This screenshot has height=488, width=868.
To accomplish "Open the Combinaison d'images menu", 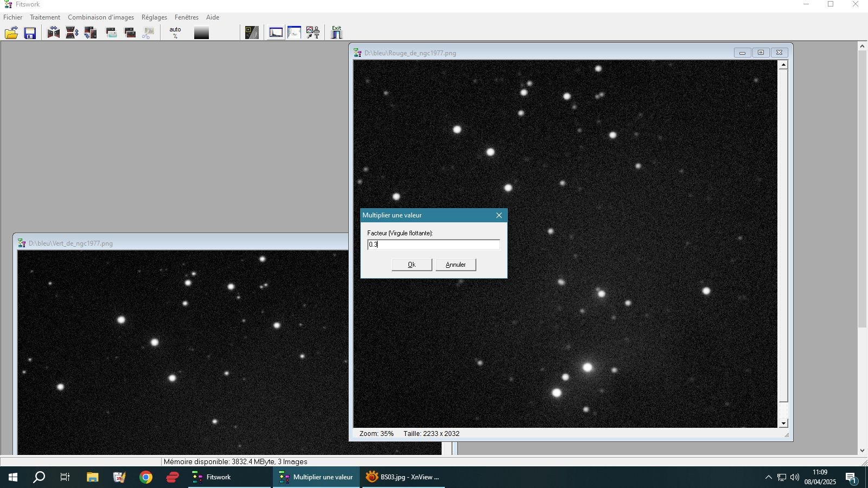I will click(x=101, y=17).
